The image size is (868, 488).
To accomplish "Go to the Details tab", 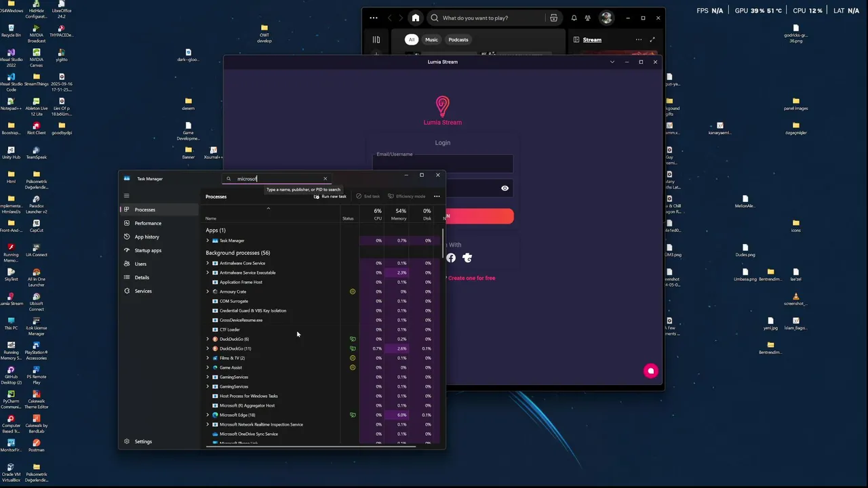I will click(x=159, y=277).
